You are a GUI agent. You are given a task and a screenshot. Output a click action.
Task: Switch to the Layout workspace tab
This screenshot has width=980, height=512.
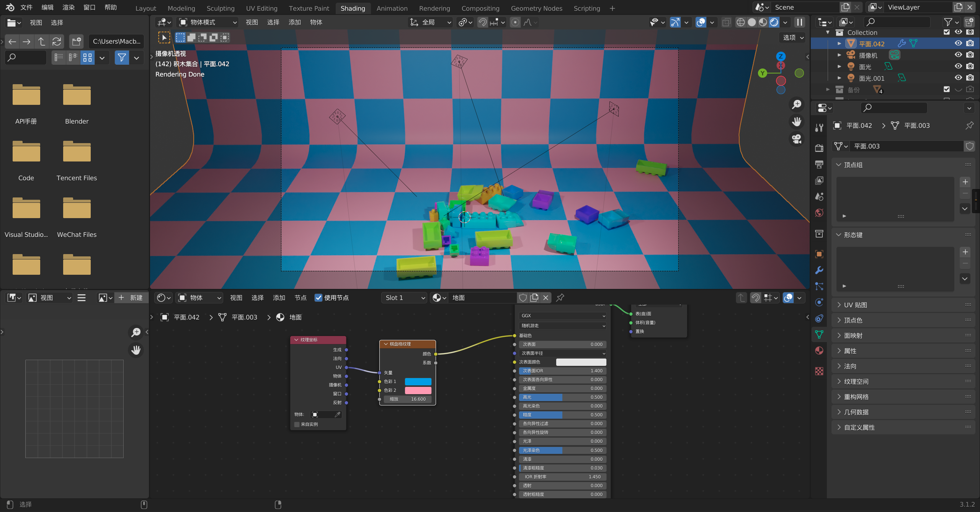pos(146,8)
